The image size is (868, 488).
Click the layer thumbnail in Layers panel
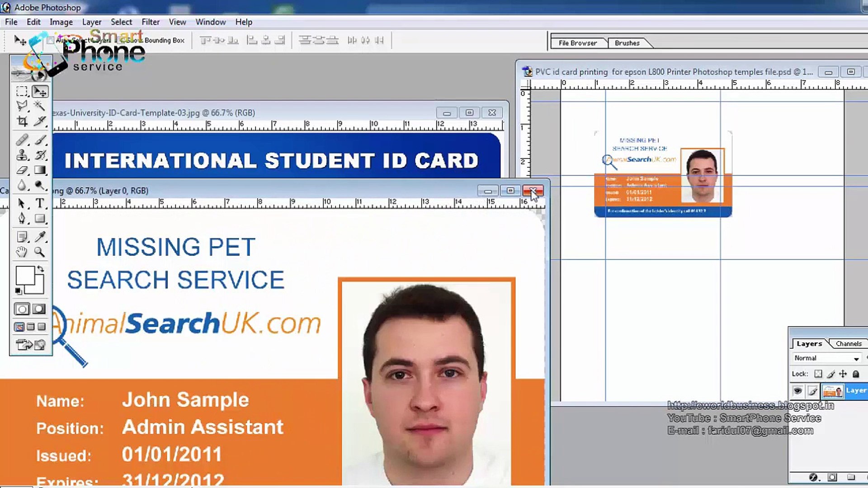[x=832, y=391]
